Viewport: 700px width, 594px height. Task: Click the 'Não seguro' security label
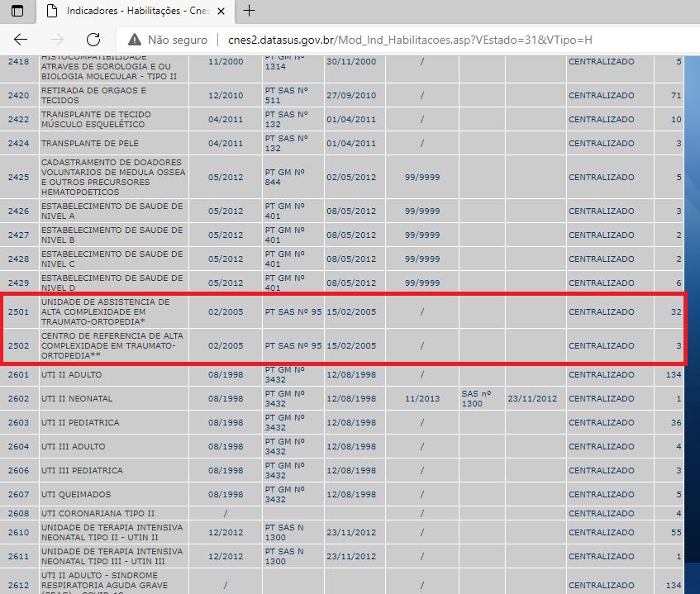(178, 40)
